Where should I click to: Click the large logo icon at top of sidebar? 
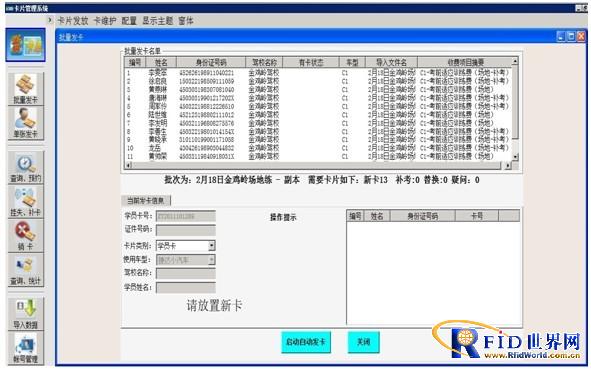coord(25,45)
